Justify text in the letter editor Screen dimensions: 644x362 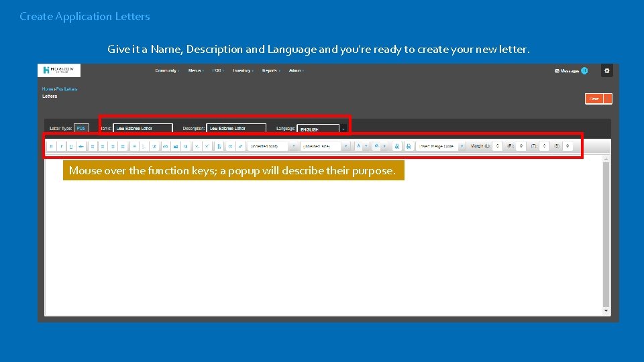(x=123, y=146)
